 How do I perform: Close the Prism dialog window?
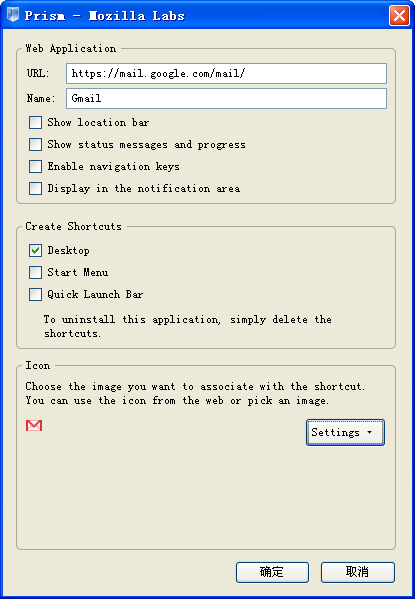pos(399,16)
